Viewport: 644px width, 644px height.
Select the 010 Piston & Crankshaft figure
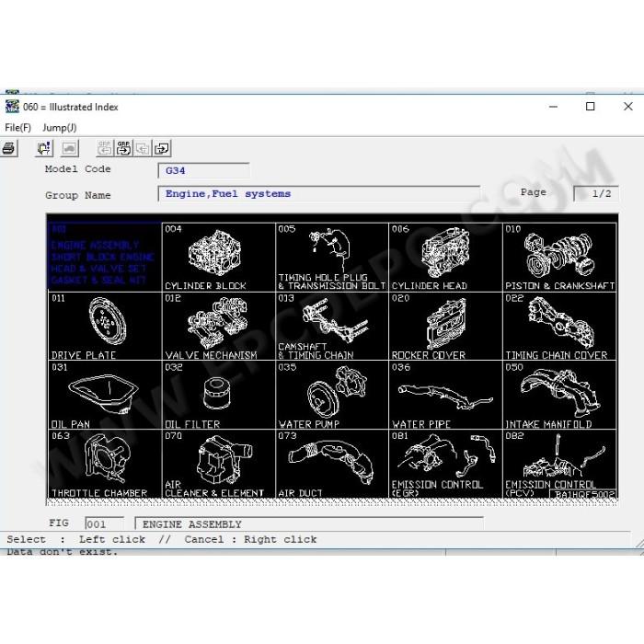click(x=559, y=257)
